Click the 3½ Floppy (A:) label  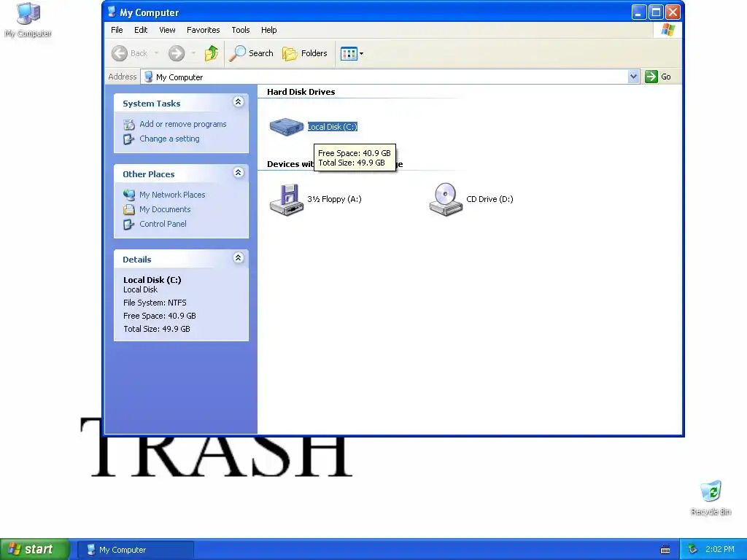click(x=334, y=199)
